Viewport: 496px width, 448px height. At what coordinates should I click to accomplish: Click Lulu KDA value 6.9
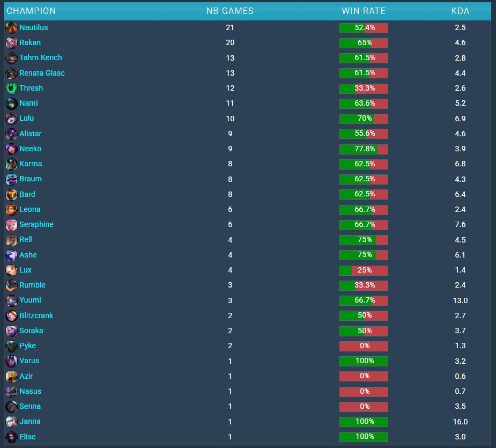click(x=460, y=119)
